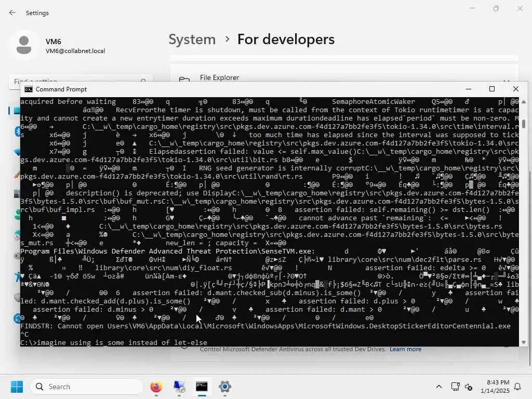Follow the Learn more link about Dev Drives
The width and height of the screenshot is (532, 399).
pos(405,349)
